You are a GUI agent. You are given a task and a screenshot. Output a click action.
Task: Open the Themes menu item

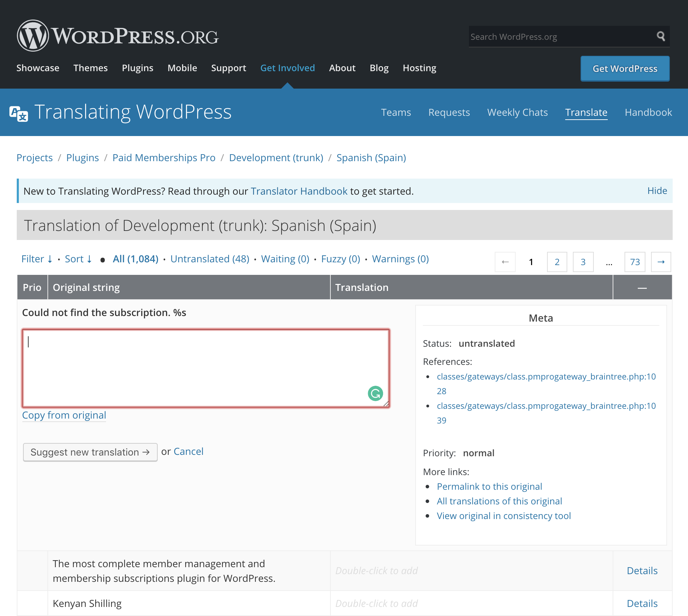(90, 68)
